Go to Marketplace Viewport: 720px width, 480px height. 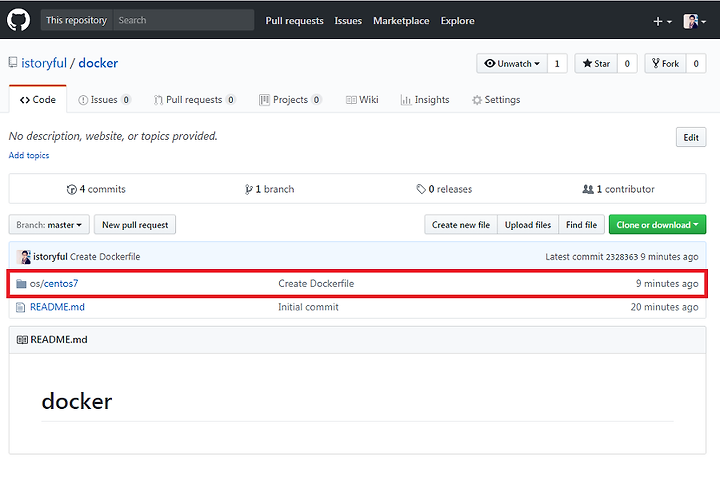point(401,21)
